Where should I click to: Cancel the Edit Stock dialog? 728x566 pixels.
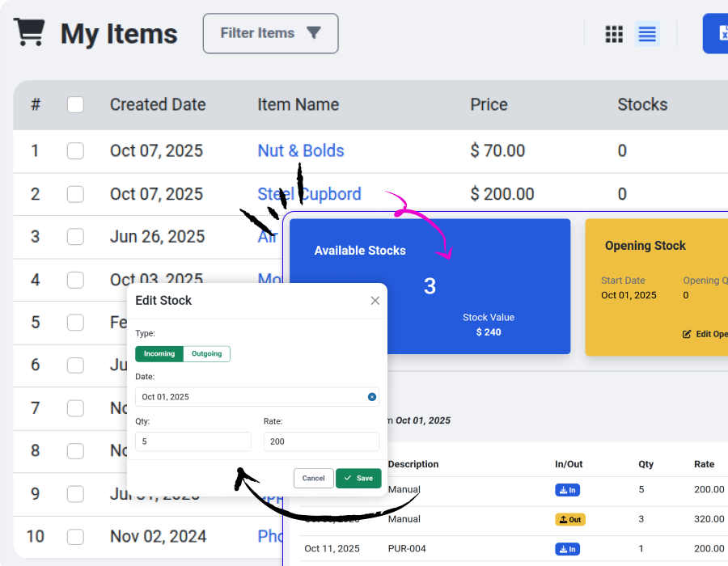[313, 478]
